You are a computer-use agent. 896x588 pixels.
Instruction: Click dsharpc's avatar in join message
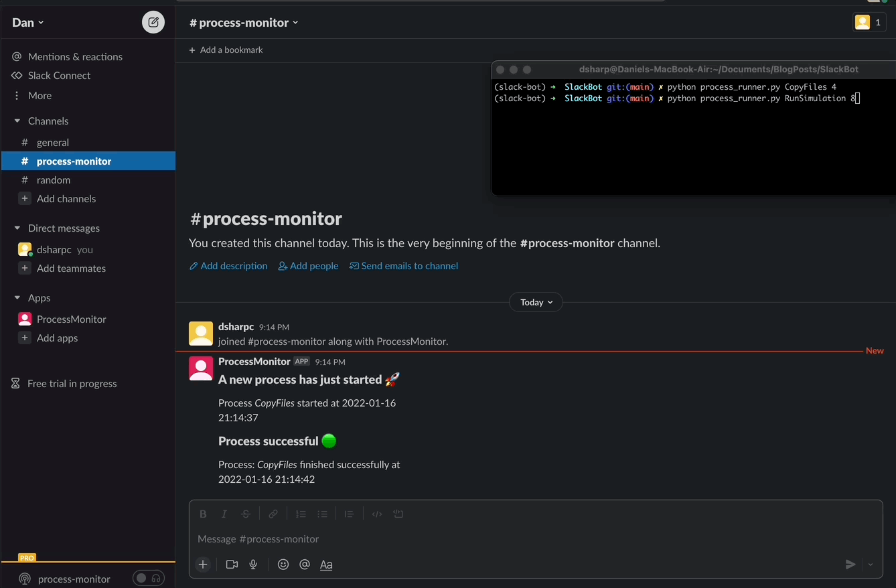tap(201, 334)
